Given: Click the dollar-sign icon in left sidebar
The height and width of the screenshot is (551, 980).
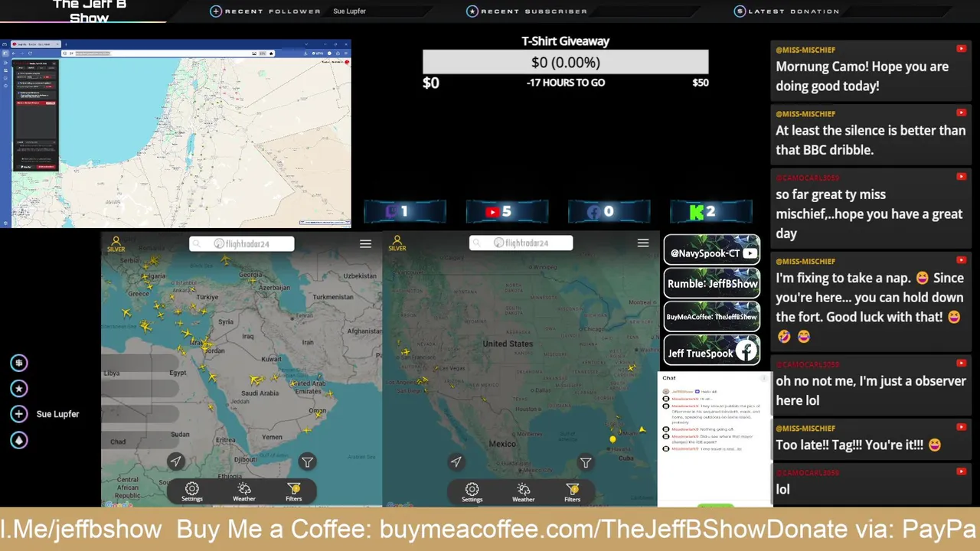Looking at the screenshot, I should (x=19, y=363).
